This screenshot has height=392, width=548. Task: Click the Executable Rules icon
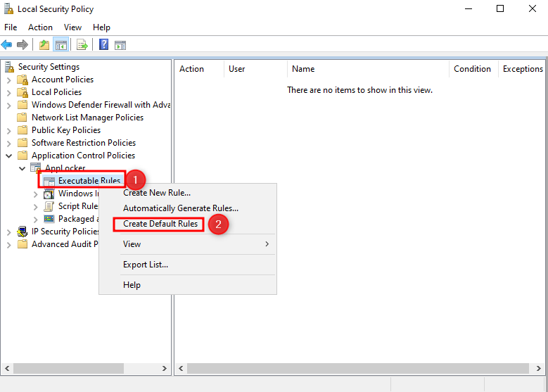click(49, 181)
